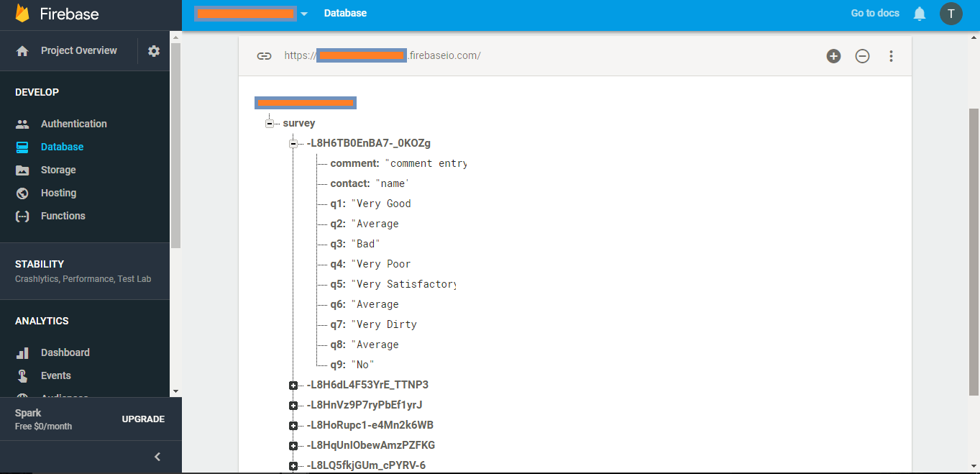Expand the -L8HnVz9P7ryPbEf1yrJ node
The width and height of the screenshot is (980, 474).
pos(293,406)
